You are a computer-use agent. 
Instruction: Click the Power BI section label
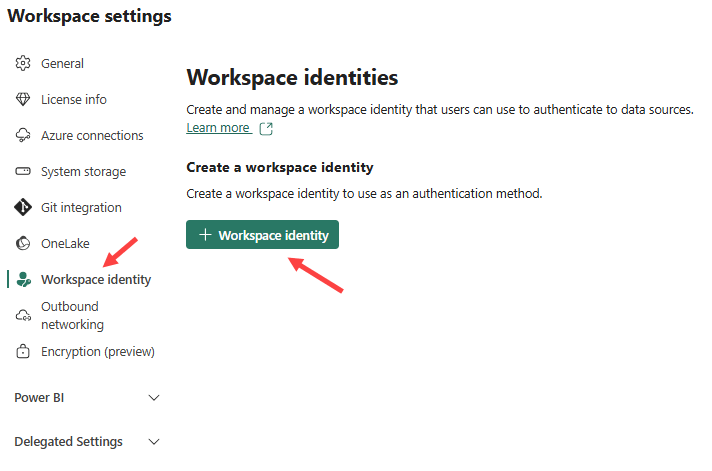point(39,398)
